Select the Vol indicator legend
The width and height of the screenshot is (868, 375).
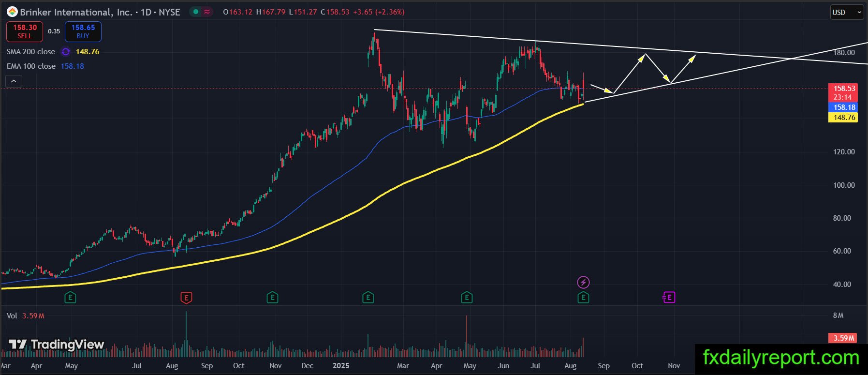click(12, 316)
